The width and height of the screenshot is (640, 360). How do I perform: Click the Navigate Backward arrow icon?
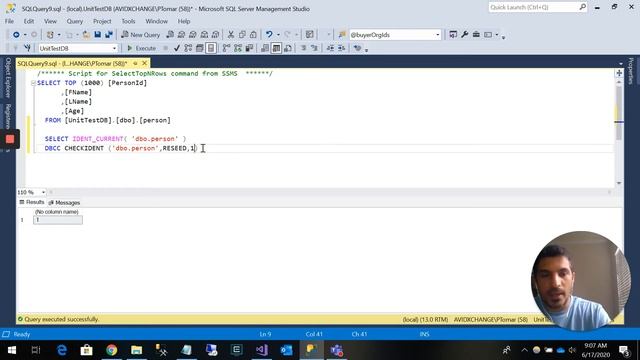click(x=16, y=35)
